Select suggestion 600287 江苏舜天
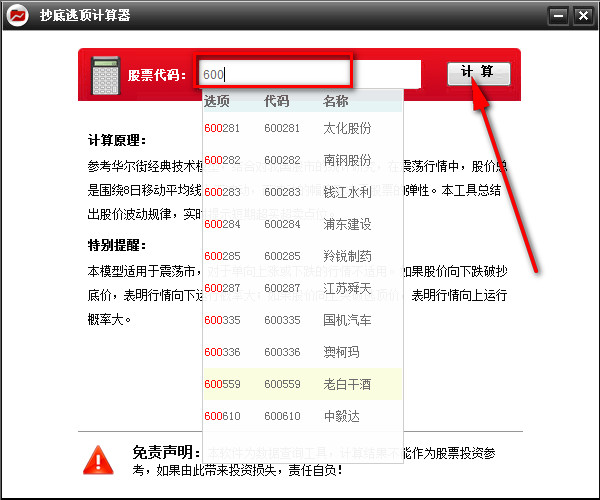The width and height of the screenshot is (600, 500). point(303,288)
